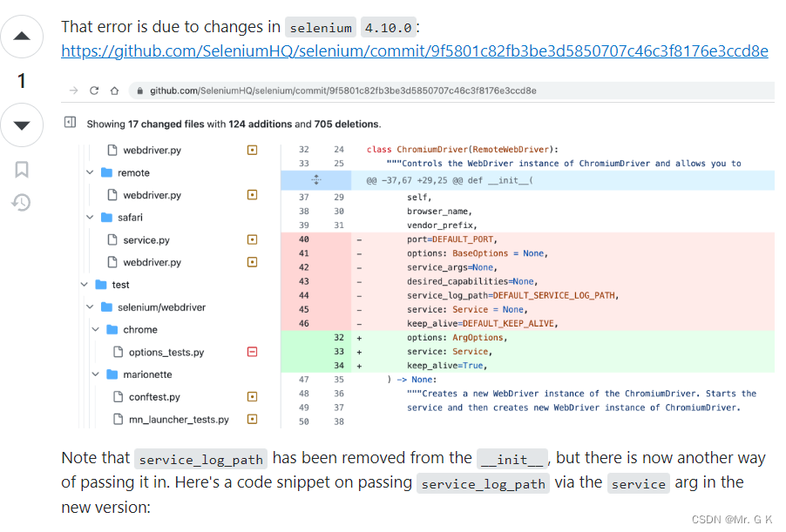Click modified marker beside conftest.py

pyautogui.click(x=252, y=397)
